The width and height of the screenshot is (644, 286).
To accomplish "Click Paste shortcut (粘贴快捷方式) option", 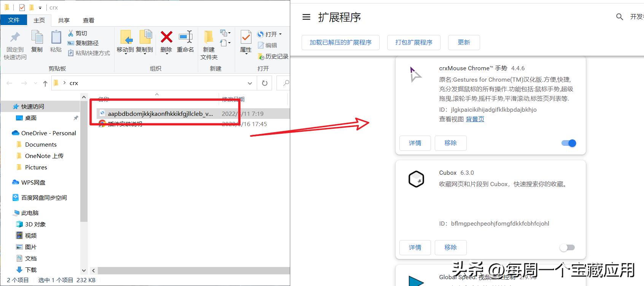I will point(89,53).
